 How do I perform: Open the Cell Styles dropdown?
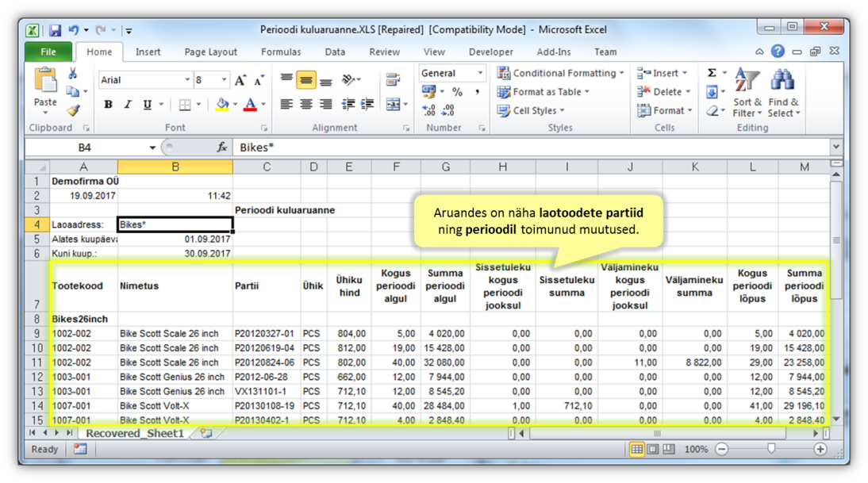click(x=531, y=111)
